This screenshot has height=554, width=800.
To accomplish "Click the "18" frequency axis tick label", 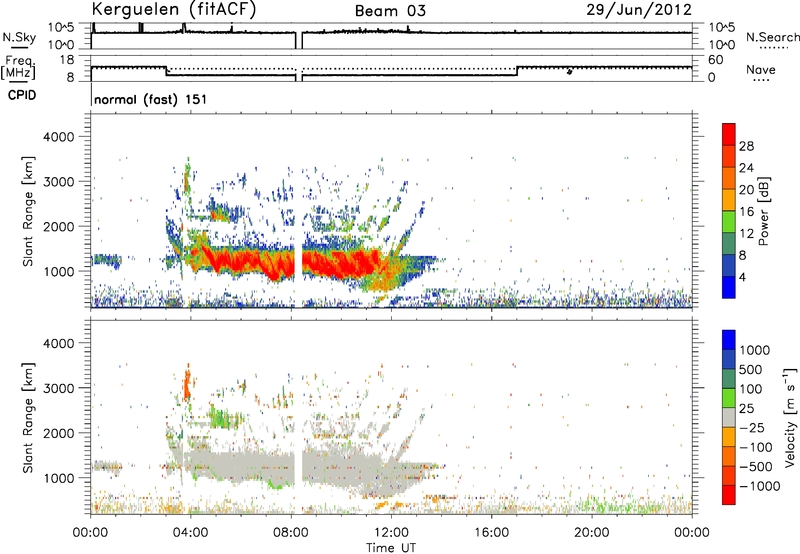I will click(x=68, y=60).
